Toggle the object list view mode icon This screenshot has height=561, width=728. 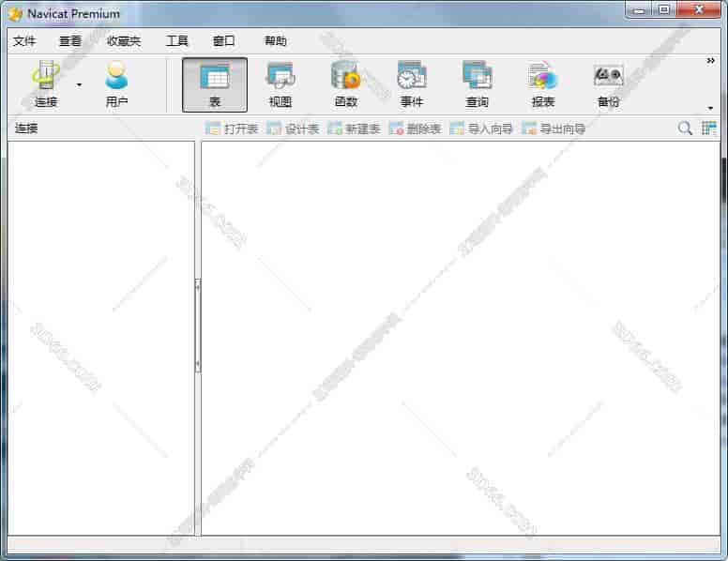(x=709, y=129)
